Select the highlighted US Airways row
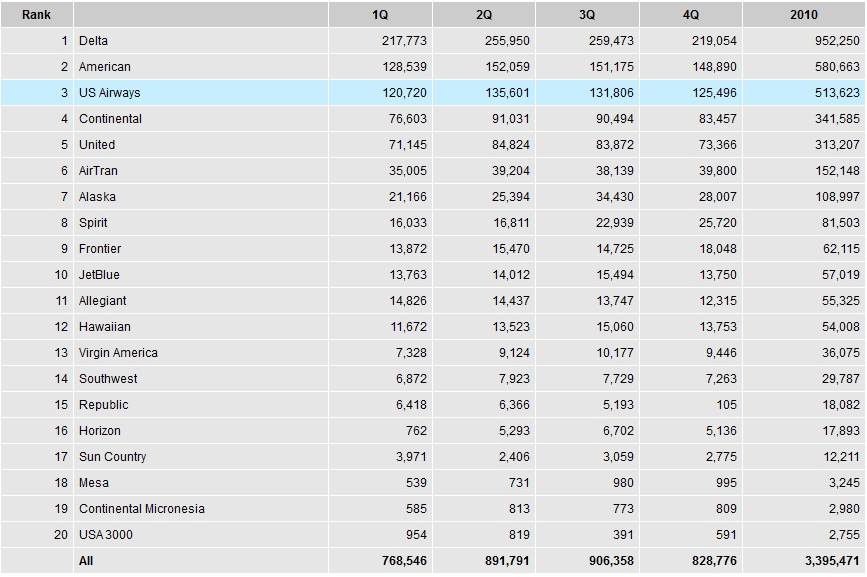This screenshot has height=577, width=867. coord(433,92)
